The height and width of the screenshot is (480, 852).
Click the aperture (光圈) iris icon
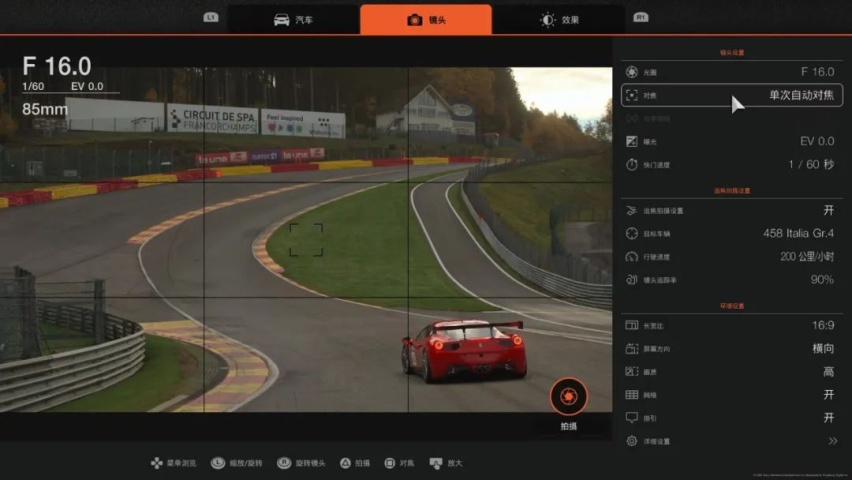pyautogui.click(x=631, y=72)
